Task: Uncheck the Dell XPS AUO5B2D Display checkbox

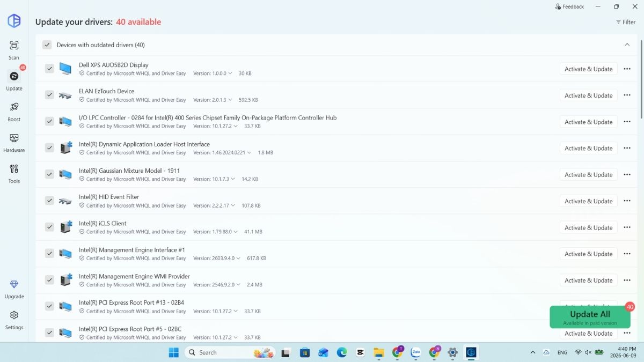Action: click(49, 69)
